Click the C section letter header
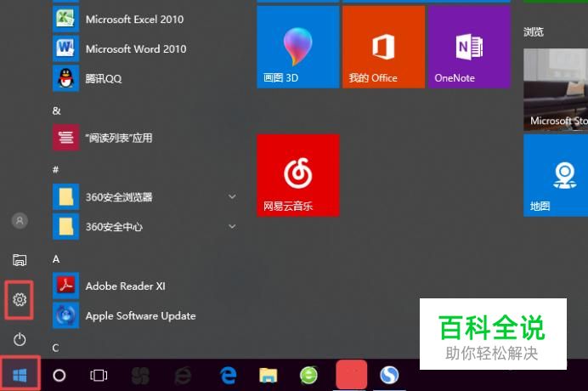The width and height of the screenshot is (588, 391). pos(55,348)
